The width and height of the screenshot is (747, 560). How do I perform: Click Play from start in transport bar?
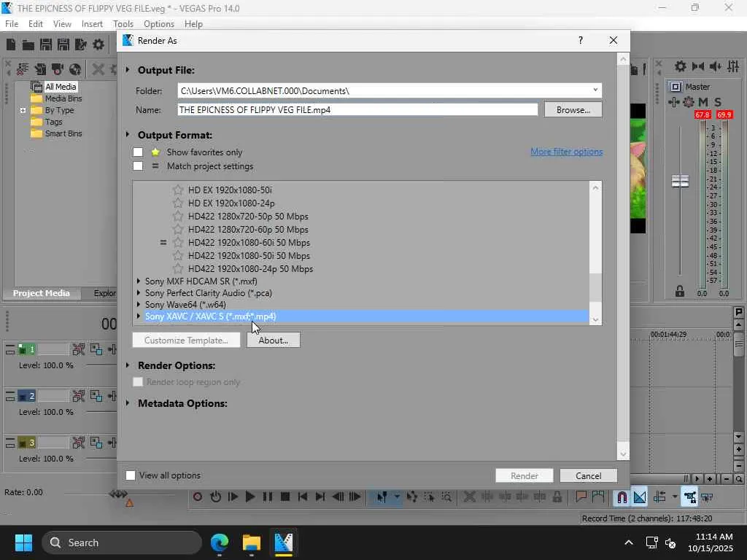coord(233,497)
